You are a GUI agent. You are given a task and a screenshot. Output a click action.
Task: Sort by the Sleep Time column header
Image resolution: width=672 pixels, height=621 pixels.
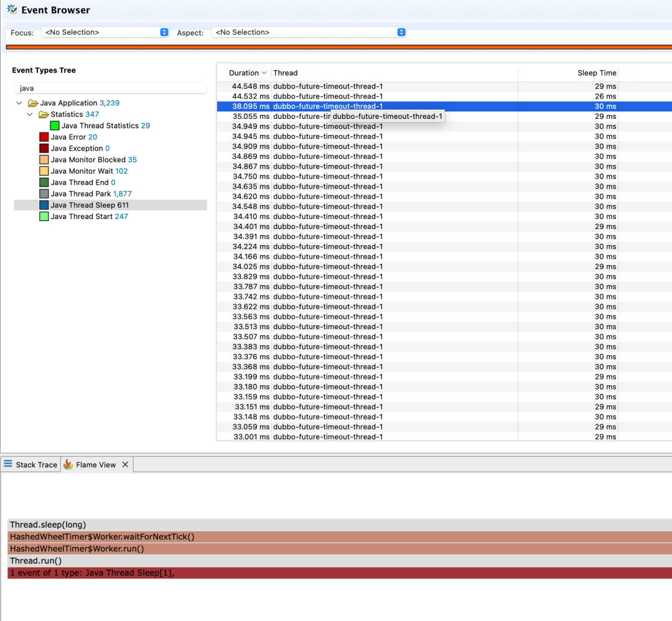click(597, 73)
